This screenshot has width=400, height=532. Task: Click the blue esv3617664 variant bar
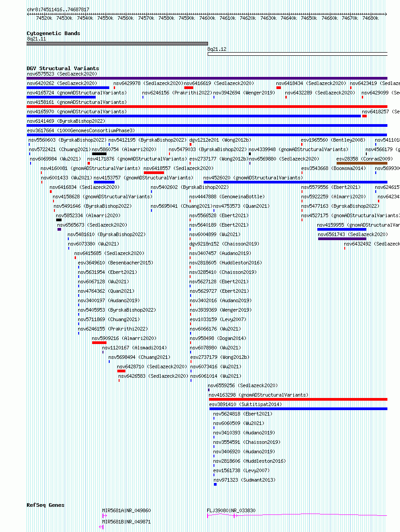click(207, 135)
